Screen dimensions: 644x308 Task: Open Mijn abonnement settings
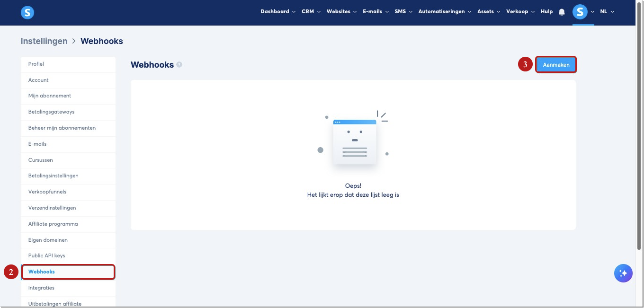(x=68, y=96)
